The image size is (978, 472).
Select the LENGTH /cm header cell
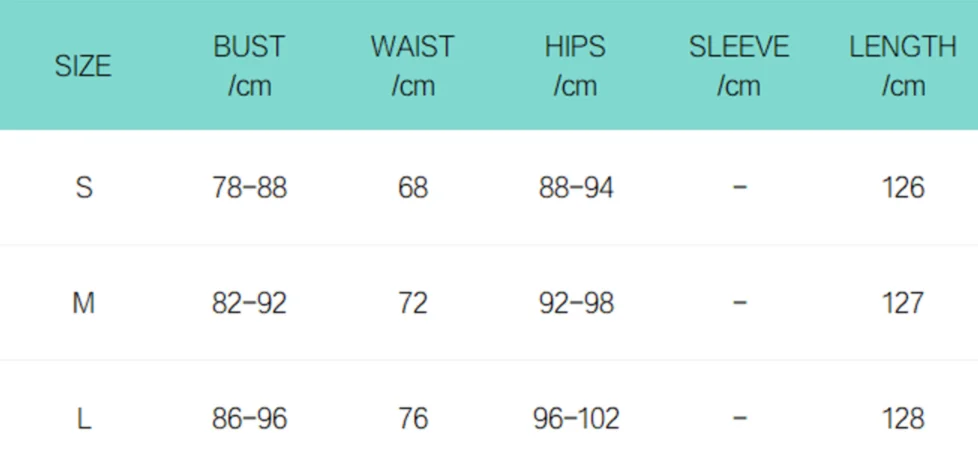point(903,66)
